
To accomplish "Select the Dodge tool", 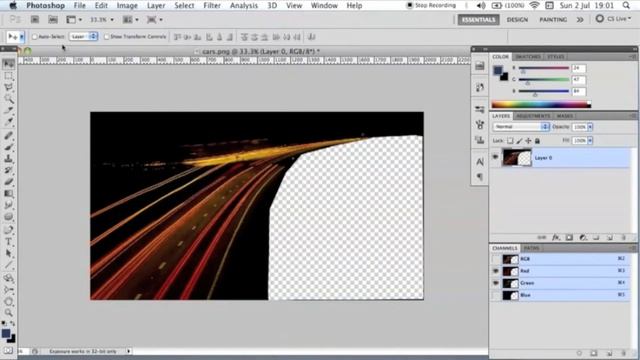I will pyautogui.click(x=9, y=217).
